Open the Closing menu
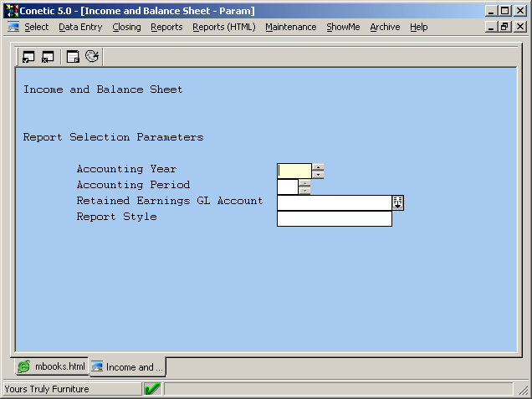Image resolution: width=532 pixels, height=399 pixels. point(126,27)
